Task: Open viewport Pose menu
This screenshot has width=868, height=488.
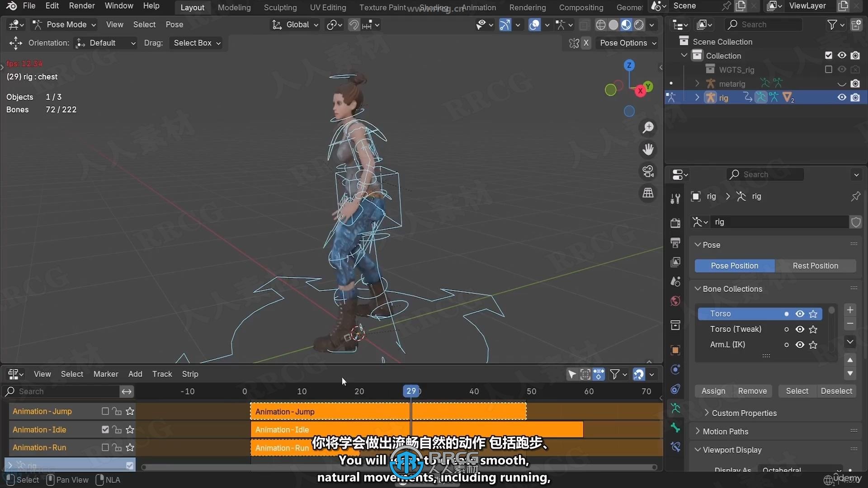Action: (x=174, y=25)
